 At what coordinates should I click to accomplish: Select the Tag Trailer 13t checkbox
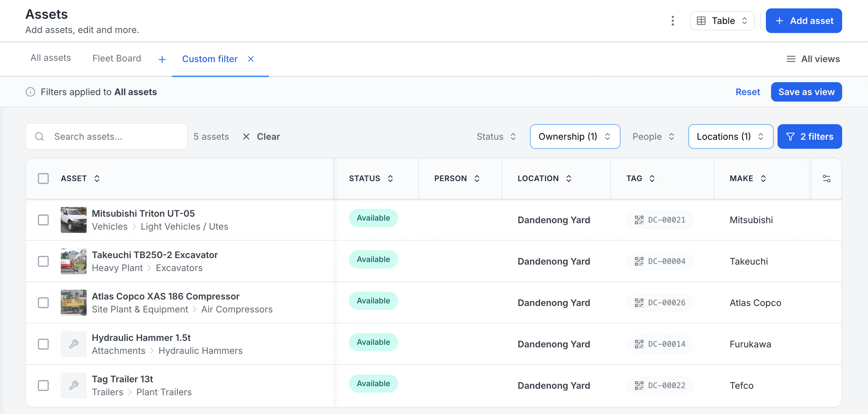point(44,385)
